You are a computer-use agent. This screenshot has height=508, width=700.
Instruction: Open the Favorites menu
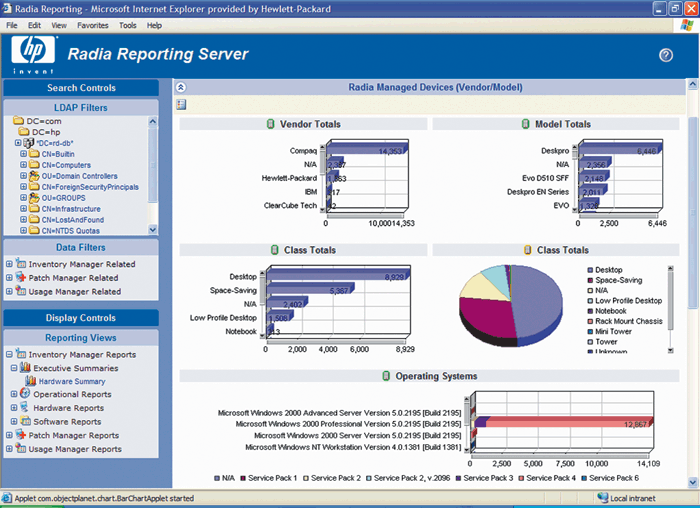pyautogui.click(x=93, y=25)
